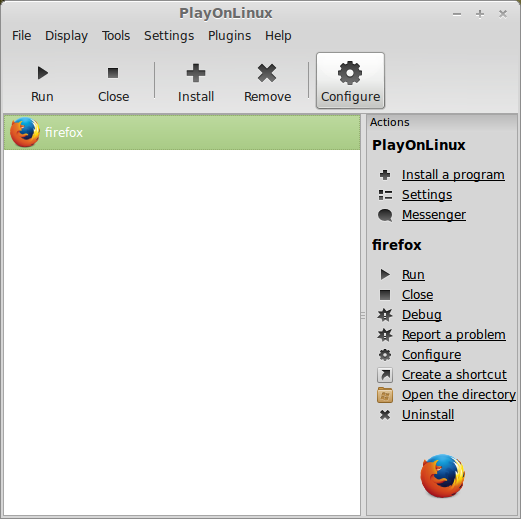Screen dimensions: 521x519
Task: Click the bug icon beside Debug
Action: coord(385,315)
